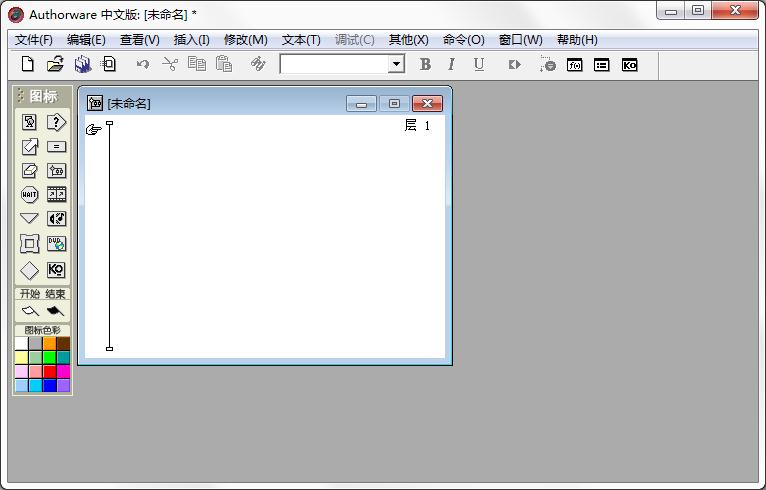Viewport: 766px width, 490px height.
Task: Click the Find toolbar icon
Action: [x=257, y=64]
